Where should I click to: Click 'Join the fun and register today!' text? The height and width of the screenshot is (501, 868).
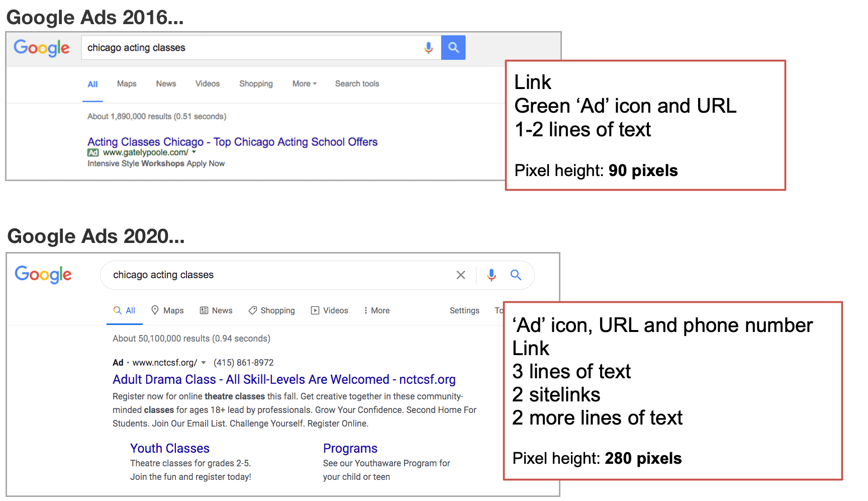pos(190,477)
